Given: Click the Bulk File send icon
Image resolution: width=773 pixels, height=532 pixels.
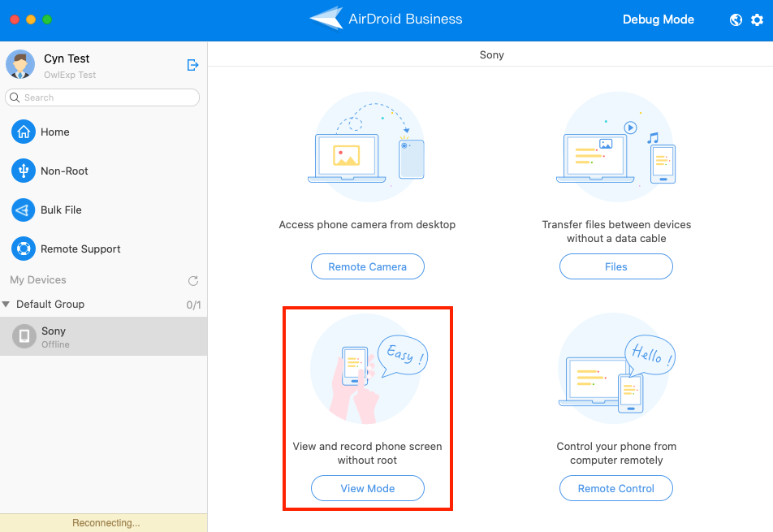Looking at the screenshot, I should tap(24, 210).
